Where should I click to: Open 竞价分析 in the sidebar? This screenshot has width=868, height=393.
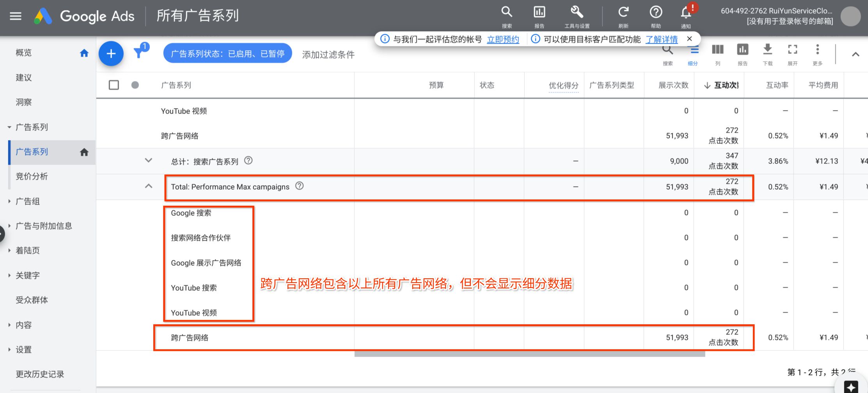coord(32,176)
